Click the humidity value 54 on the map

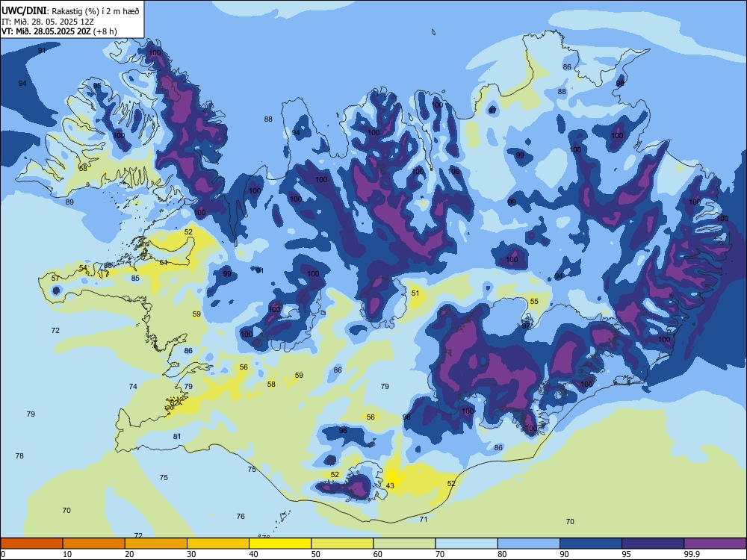pos(83,268)
